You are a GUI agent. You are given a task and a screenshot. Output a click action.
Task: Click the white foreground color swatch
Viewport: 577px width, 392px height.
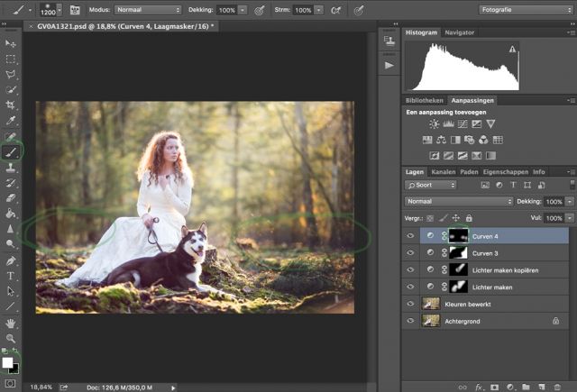point(7,362)
